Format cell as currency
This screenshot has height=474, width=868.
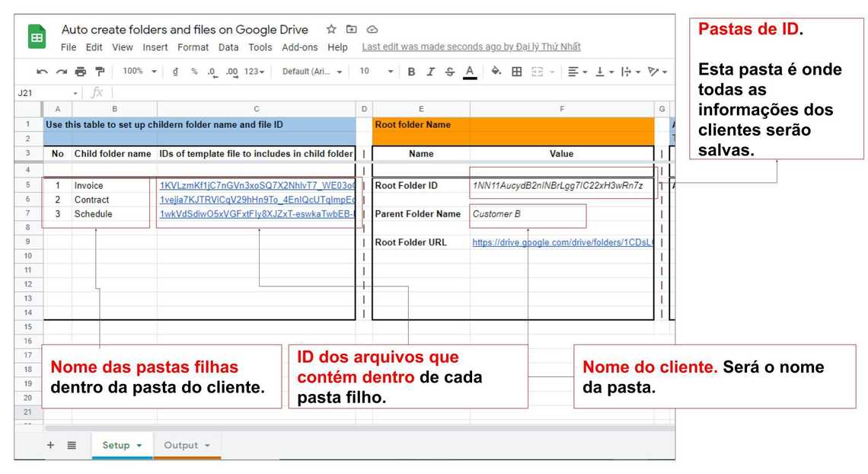[x=175, y=72]
